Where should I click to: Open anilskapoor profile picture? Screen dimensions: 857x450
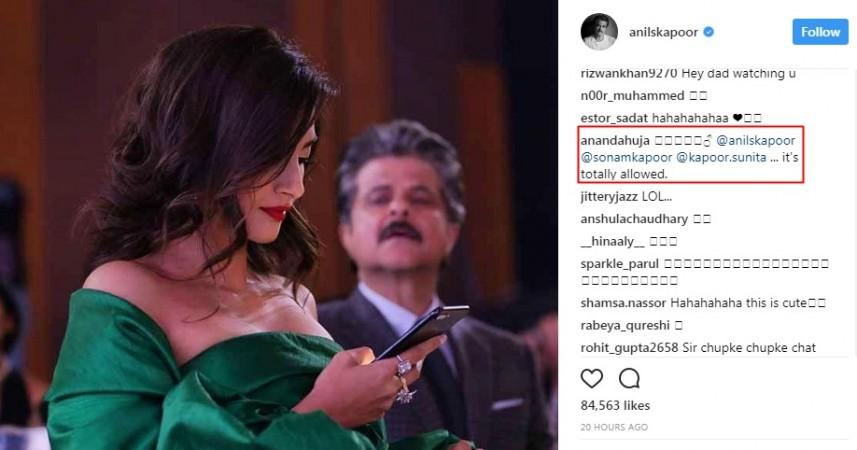pos(599,32)
